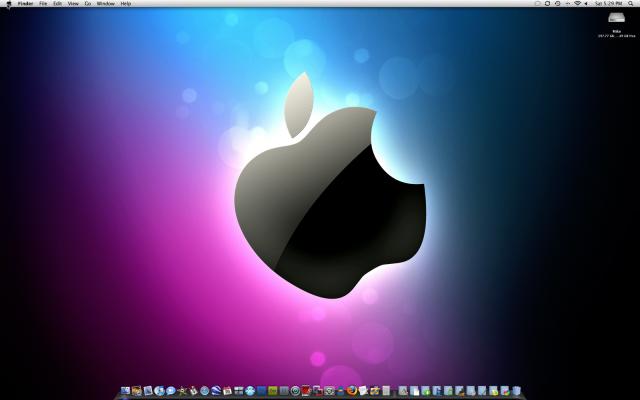Open the Go menu
Viewport: 640px width, 400px height.
[88, 4]
